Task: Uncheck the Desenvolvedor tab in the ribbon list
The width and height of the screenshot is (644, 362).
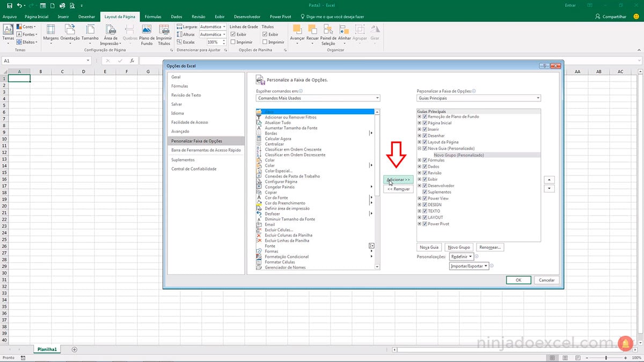Action: click(x=425, y=185)
